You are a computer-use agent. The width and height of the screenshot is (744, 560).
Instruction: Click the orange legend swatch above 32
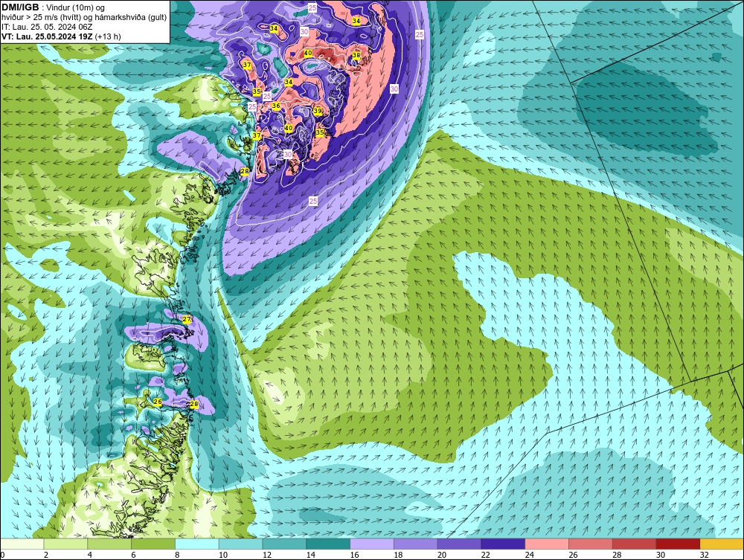(x=722, y=544)
